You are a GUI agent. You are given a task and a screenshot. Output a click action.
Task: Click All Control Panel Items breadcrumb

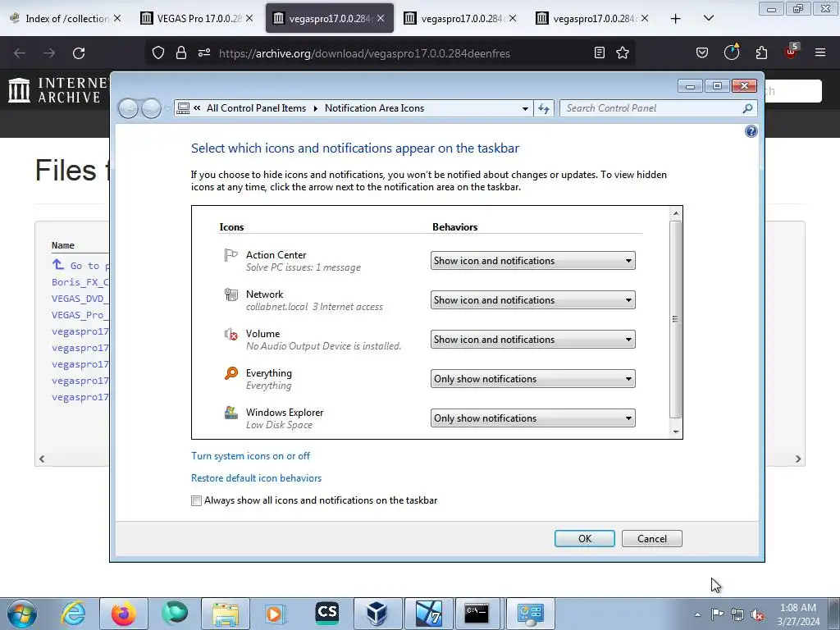pyautogui.click(x=256, y=108)
